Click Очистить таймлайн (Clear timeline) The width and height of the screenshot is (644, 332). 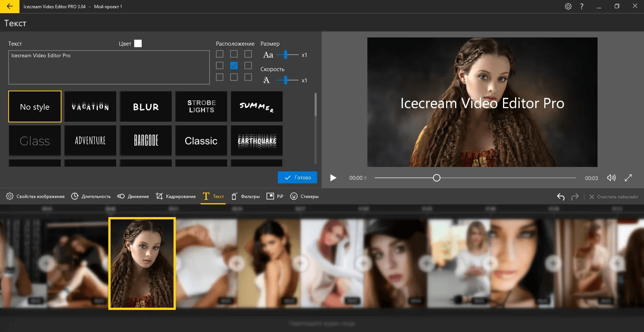click(x=613, y=197)
